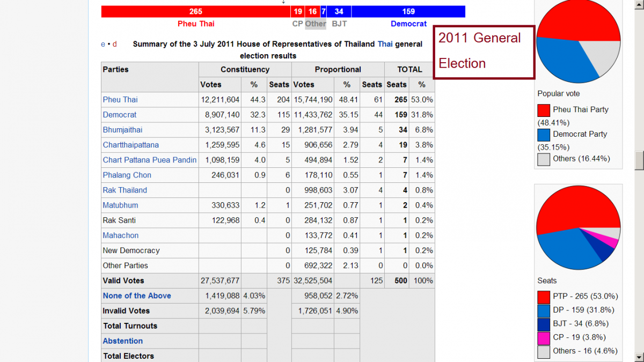Click the 3,123,567 votes cell
644x362 pixels.
[220, 130]
